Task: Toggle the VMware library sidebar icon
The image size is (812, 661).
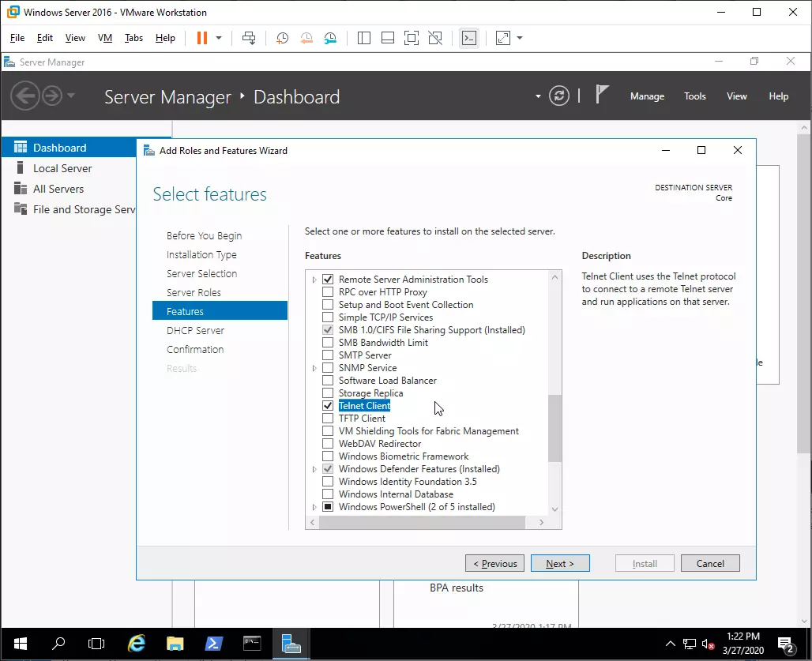Action: tap(364, 38)
